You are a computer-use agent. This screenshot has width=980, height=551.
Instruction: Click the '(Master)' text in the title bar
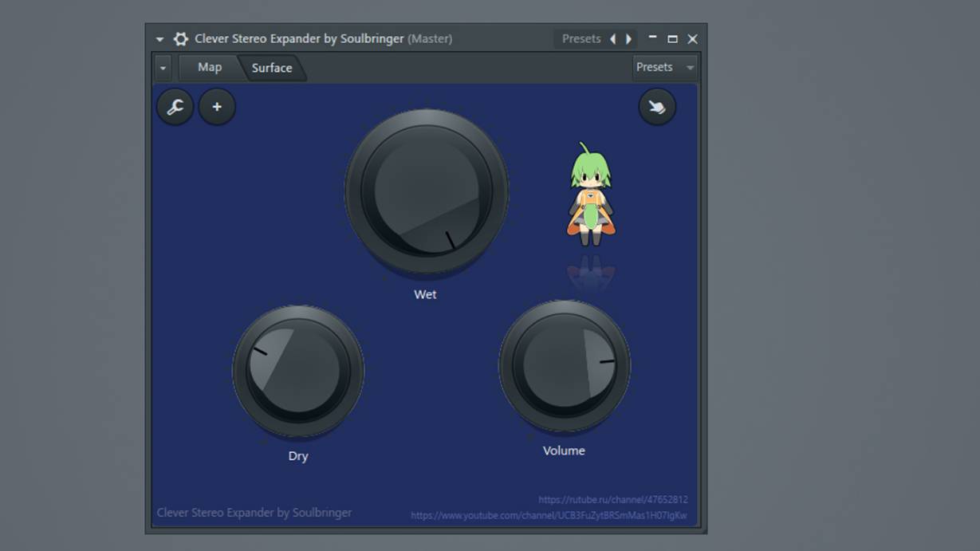(x=430, y=38)
